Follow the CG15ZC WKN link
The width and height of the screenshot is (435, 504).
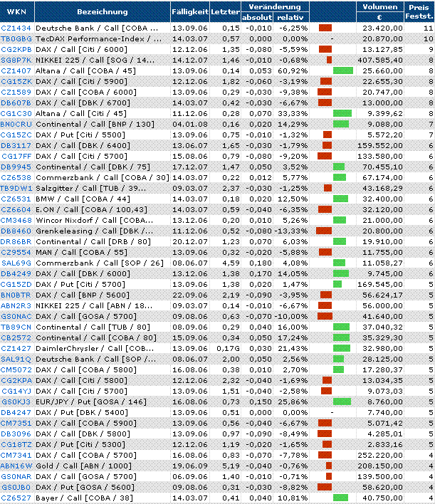16,135
